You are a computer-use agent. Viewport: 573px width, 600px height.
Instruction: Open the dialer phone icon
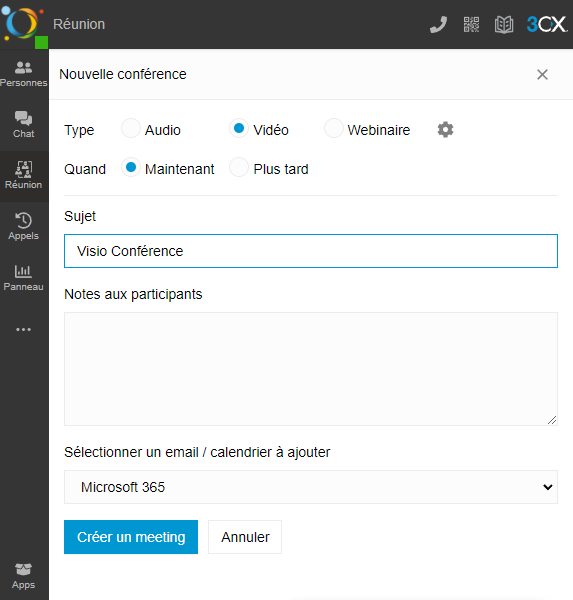tap(438, 24)
